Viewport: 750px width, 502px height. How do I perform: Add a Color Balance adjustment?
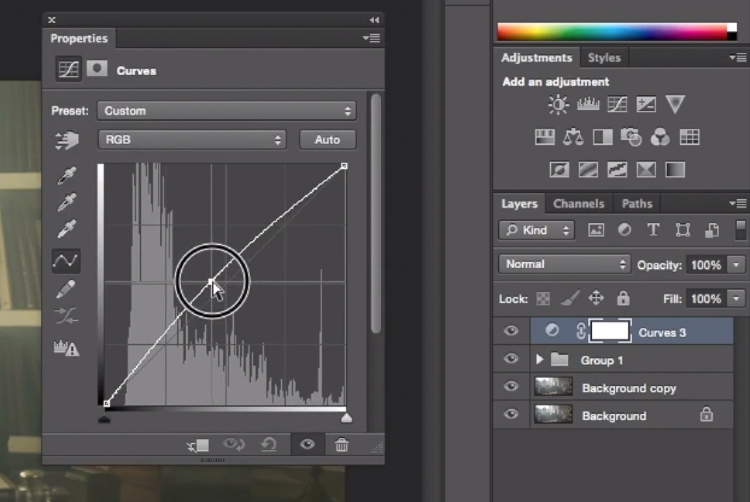point(573,138)
